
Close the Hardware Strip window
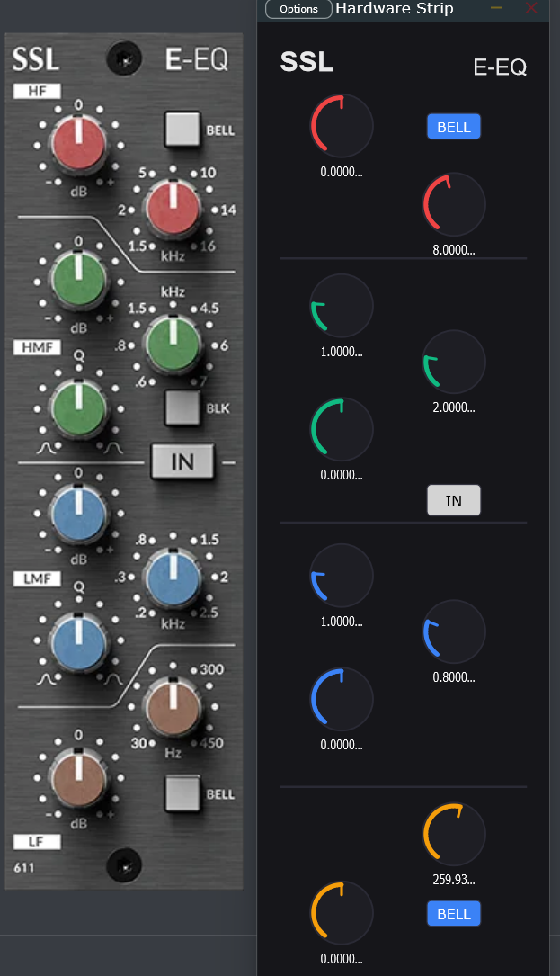530,7
